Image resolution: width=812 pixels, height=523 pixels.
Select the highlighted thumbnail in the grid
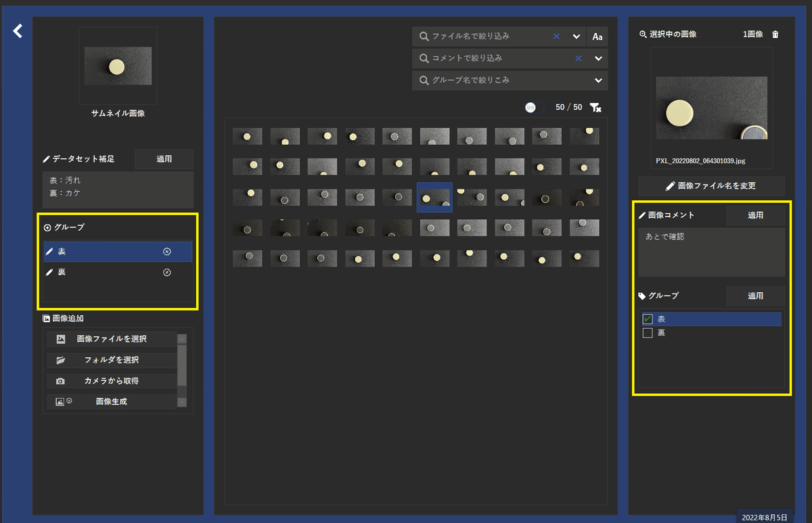point(434,198)
